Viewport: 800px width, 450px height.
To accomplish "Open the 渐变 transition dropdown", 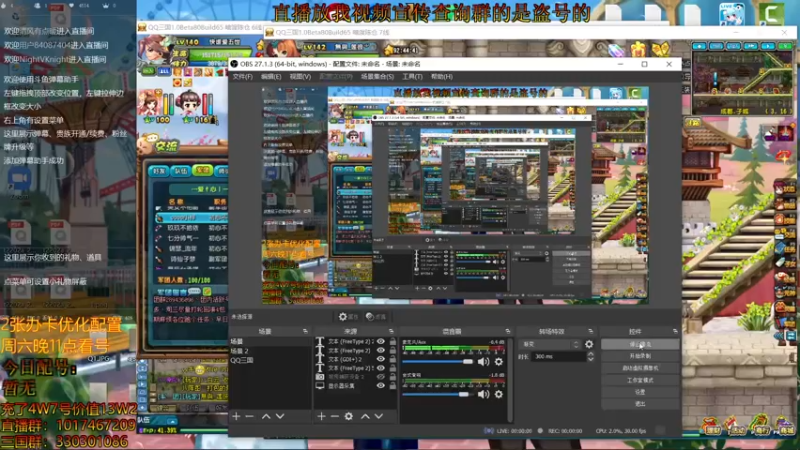I will pos(549,344).
